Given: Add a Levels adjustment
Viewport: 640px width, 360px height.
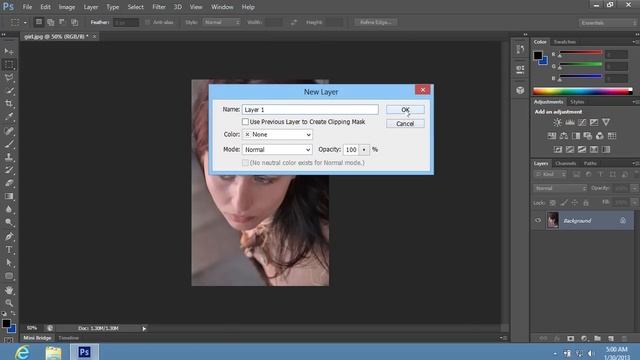Looking at the screenshot, I should coord(570,122).
